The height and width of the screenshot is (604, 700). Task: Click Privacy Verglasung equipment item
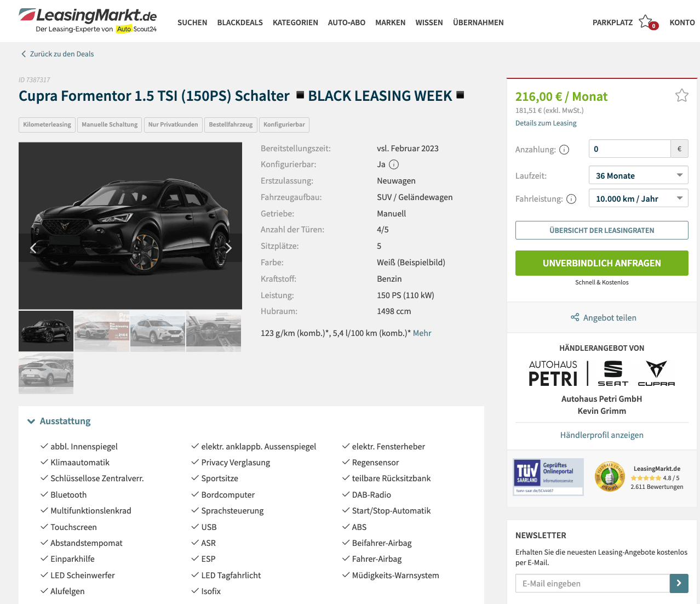[x=236, y=462]
